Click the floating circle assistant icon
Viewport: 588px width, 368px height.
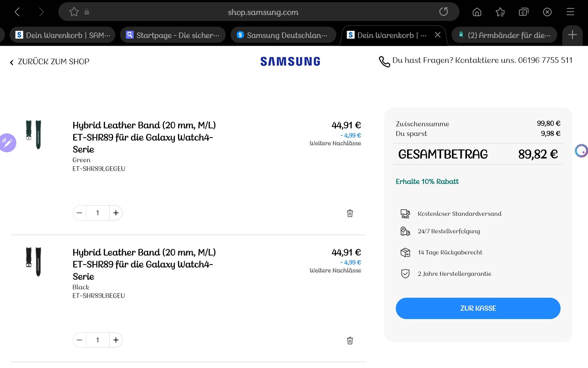click(x=581, y=151)
